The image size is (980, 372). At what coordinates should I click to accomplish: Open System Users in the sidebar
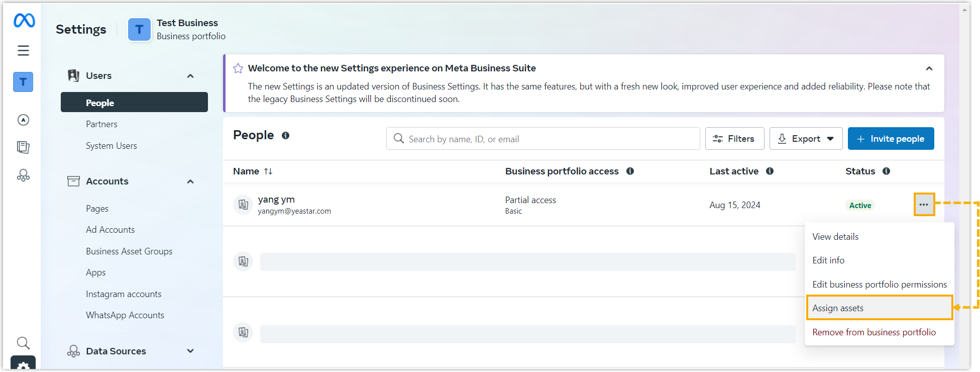click(x=111, y=146)
